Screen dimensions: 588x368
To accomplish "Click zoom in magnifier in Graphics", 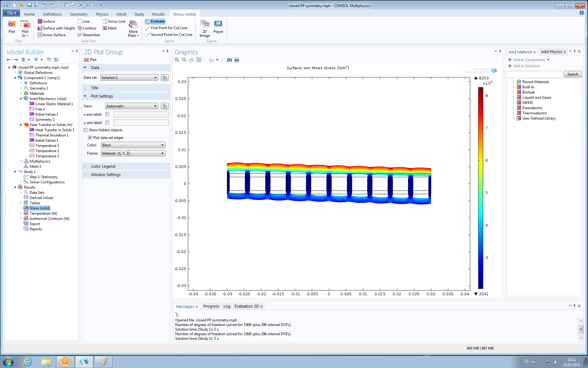I will pyautogui.click(x=177, y=60).
